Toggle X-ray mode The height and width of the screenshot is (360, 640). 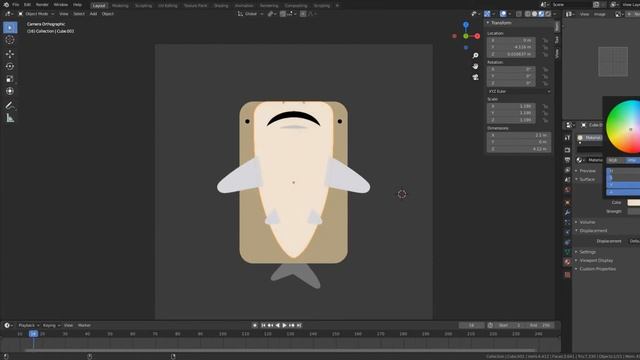tap(519, 14)
